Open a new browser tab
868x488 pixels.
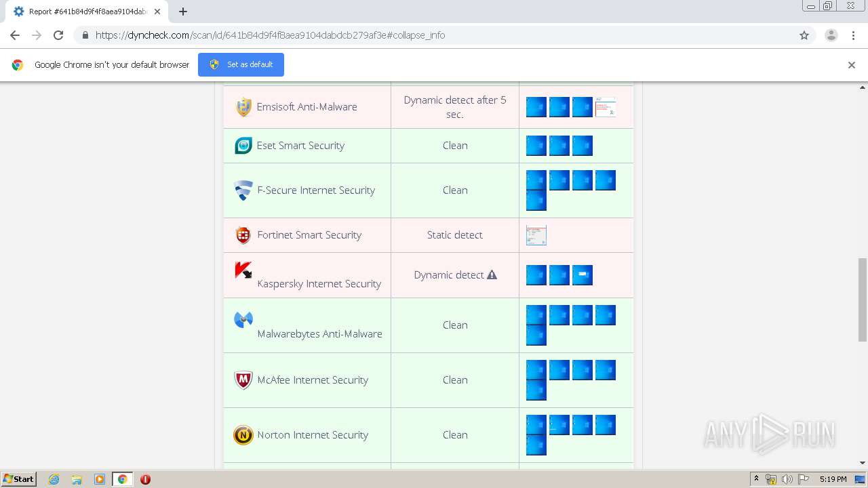183,12
